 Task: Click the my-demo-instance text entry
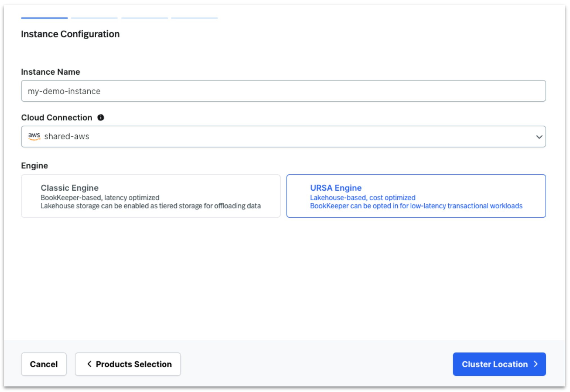[x=64, y=91]
